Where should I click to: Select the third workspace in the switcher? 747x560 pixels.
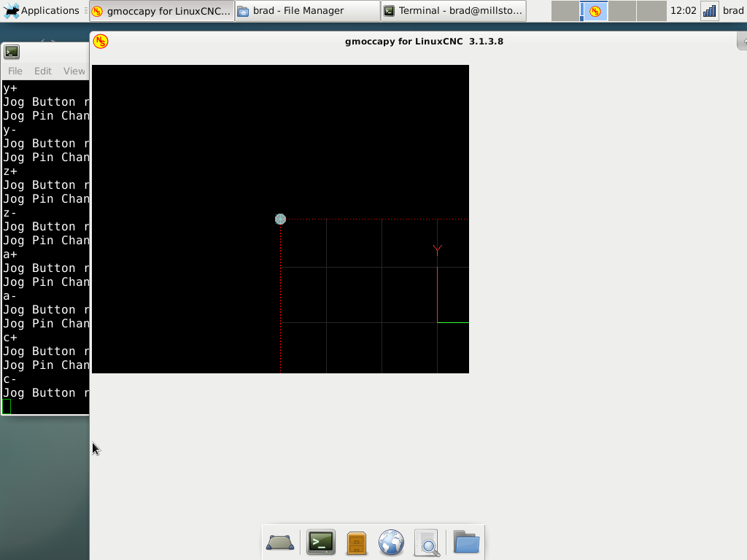(x=622, y=11)
